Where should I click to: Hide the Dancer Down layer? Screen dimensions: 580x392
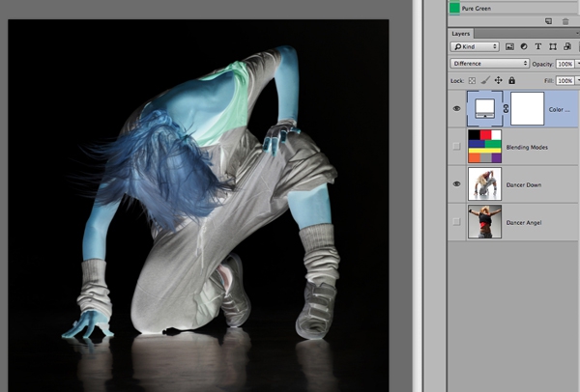tap(456, 183)
